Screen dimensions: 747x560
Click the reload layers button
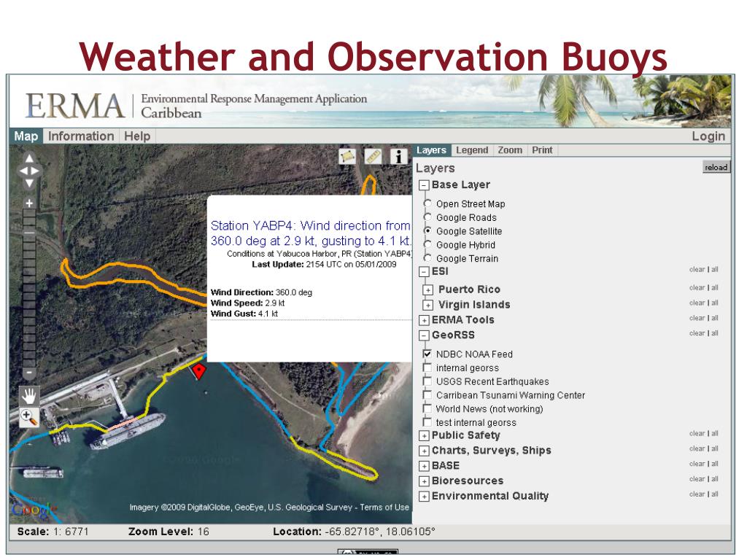click(x=716, y=167)
